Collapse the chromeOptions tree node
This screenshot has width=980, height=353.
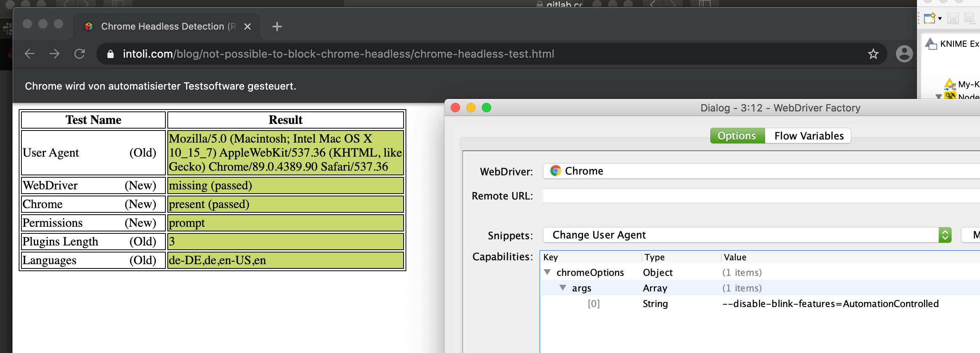coord(547,272)
